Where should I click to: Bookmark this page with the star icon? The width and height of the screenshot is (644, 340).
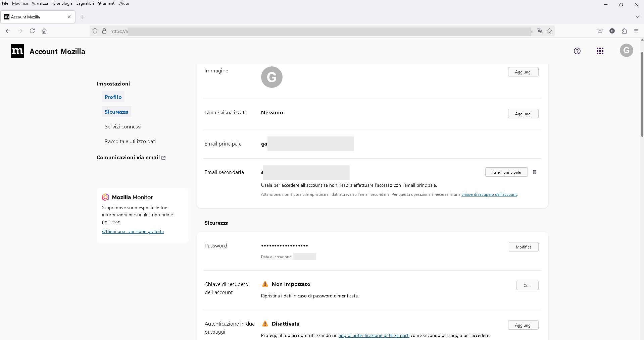tap(549, 31)
